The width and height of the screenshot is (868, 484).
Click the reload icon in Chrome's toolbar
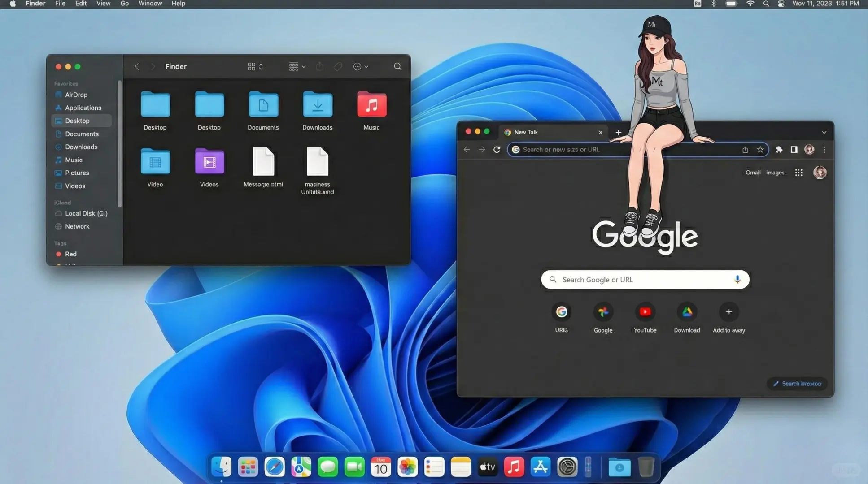click(x=497, y=149)
